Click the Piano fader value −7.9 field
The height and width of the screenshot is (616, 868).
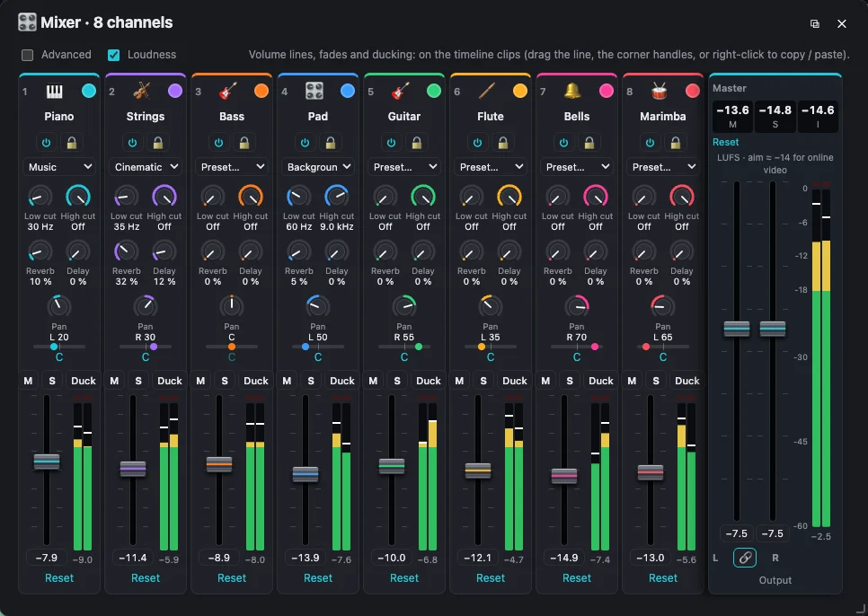(x=47, y=558)
